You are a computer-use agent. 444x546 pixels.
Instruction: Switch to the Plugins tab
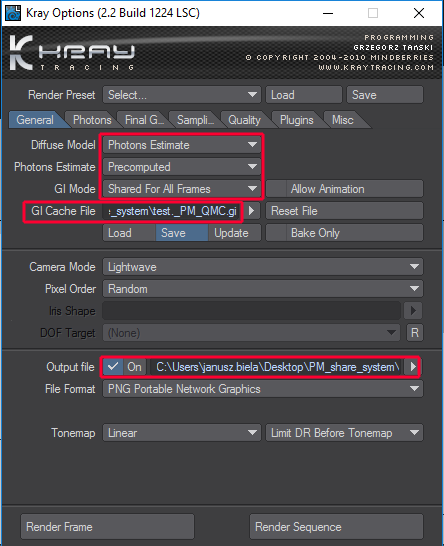pos(297,120)
